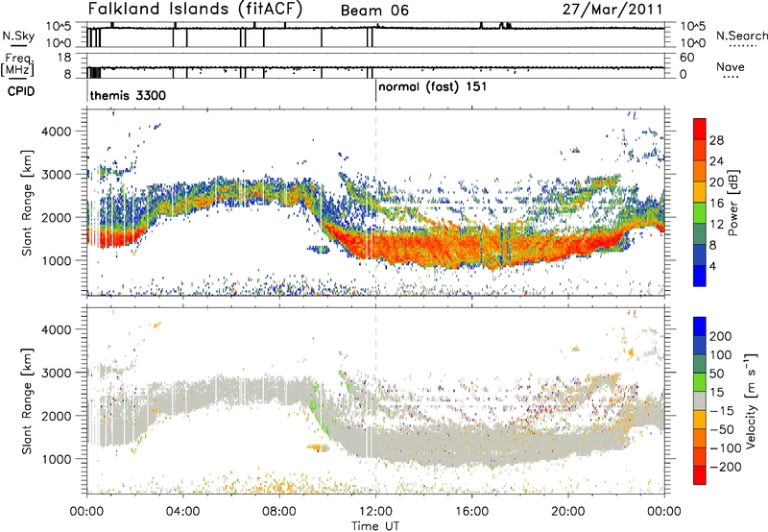Screen dimensions: 768x532
Task: Select the "themis 3300" CPID entry
Action: [x=128, y=95]
